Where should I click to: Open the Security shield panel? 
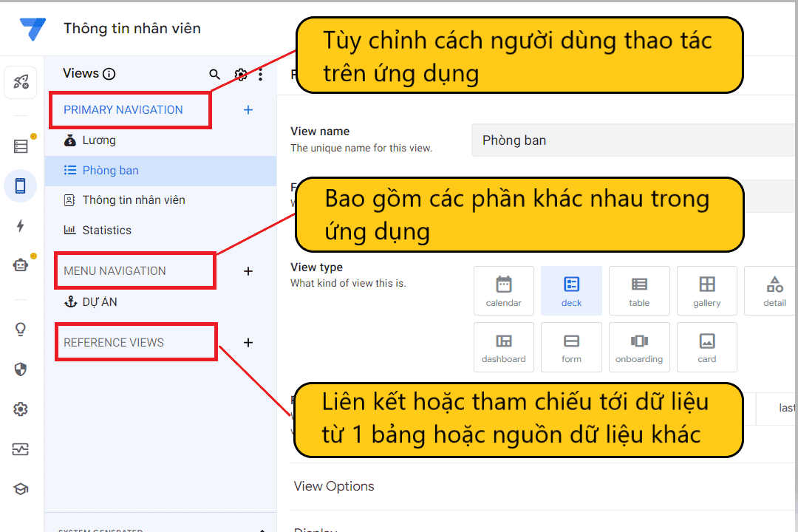20,369
